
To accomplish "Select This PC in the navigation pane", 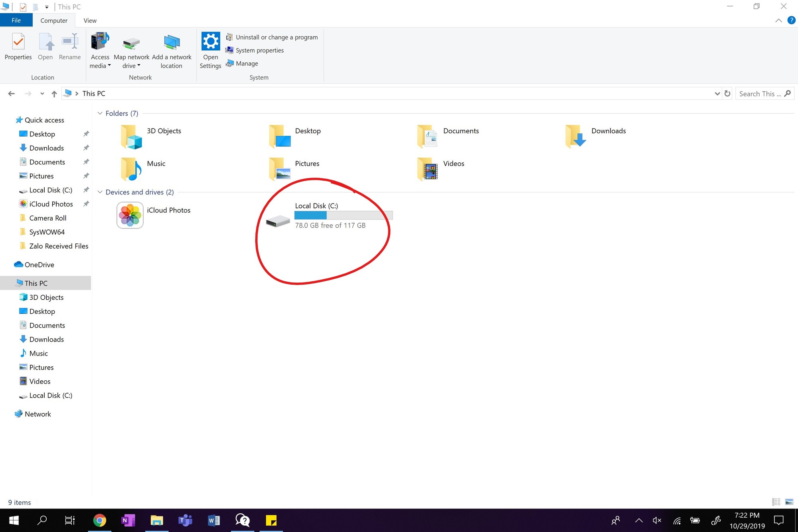I will click(45, 283).
